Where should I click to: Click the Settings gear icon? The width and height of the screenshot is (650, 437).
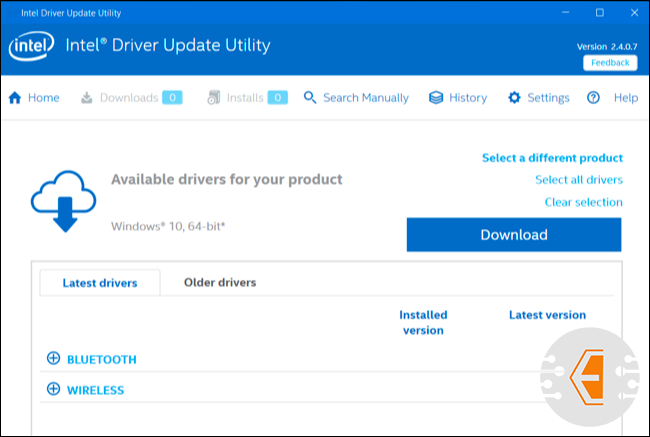[x=514, y=98]
